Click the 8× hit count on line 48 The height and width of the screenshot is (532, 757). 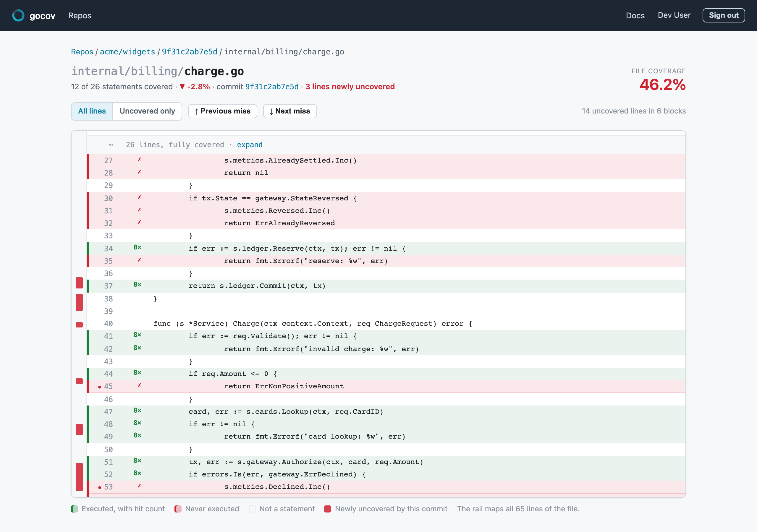(137, 423)
